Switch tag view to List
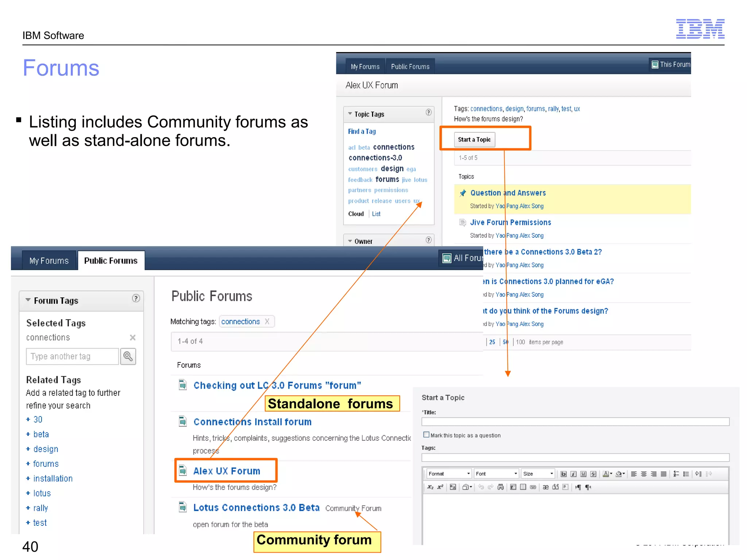747x560 pixels. (x=376, y=214)
